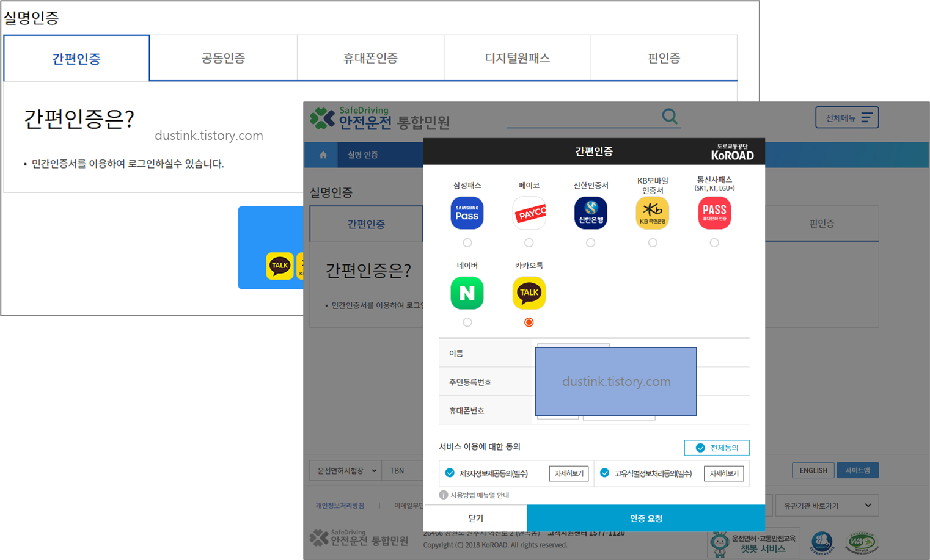Select the 페이코 radio button

click(x=529, y=242)
